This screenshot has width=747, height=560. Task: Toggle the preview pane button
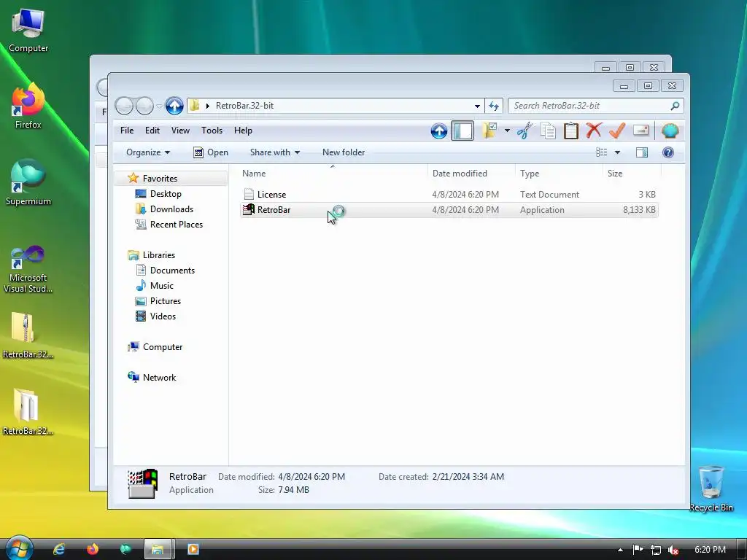(642, 152)
